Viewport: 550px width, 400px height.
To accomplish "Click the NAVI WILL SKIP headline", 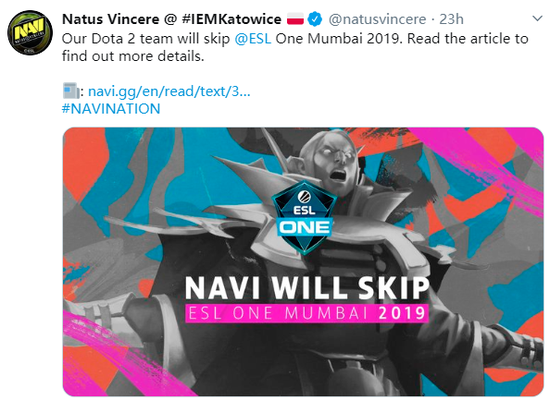I will (307, 288).
